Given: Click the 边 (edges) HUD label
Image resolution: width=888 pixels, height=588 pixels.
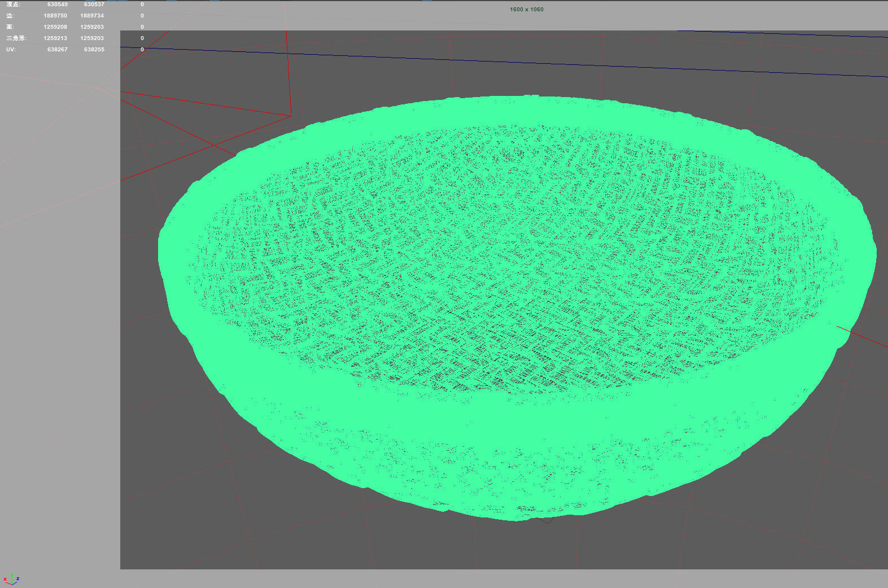Looking at the screenshot, I should pos(10,16).
